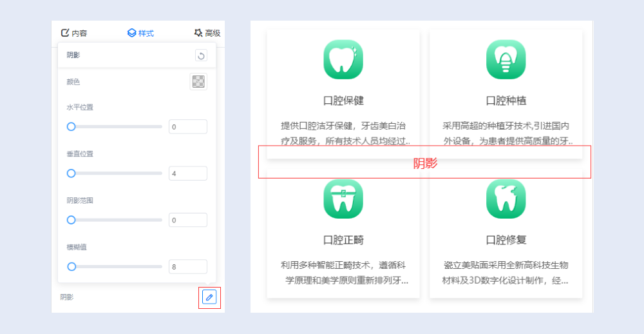Select the 口腔保健 card title
This screenshot has width=644, height=334.
click(x=343, y=101)
